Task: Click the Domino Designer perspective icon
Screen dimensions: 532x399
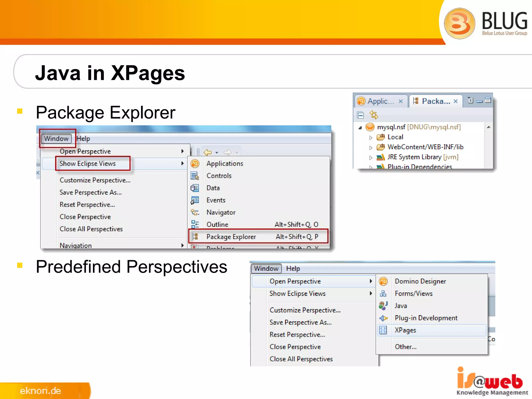Action: click(383, 281)
